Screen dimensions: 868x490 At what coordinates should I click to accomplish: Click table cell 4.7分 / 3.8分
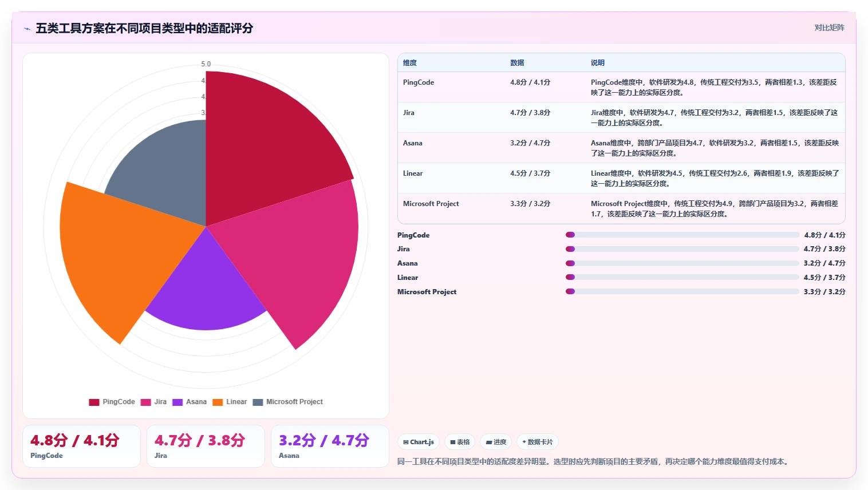tap(530, 113)
